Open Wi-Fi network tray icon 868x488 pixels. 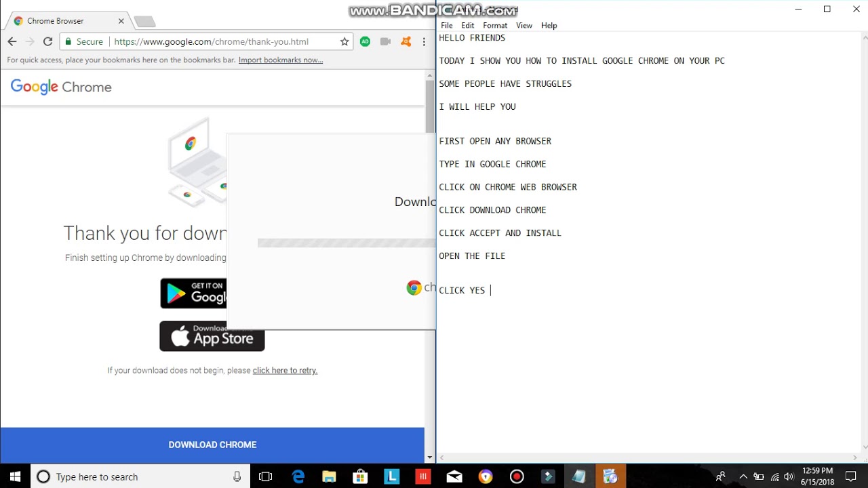point(774,476)
